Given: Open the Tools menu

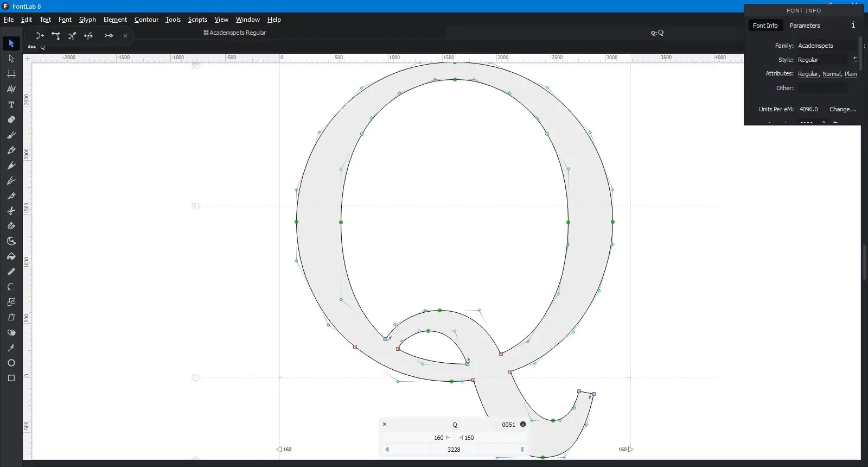Looking at the screenshot, I should 173,20.
